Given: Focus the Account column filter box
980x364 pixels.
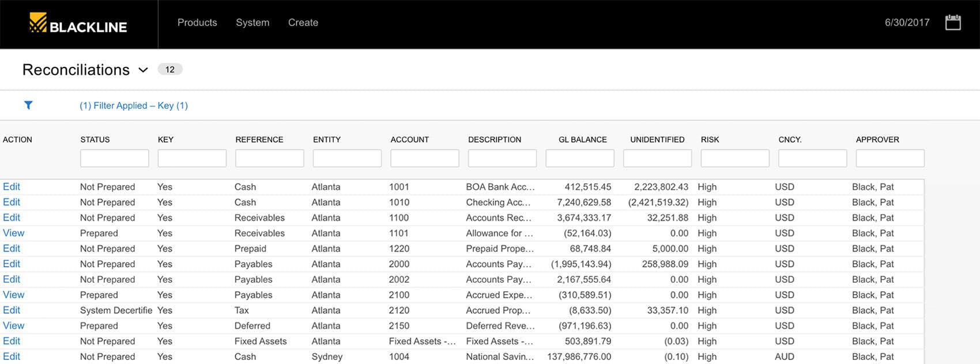Looking at the screenshot, I should 425,158.
